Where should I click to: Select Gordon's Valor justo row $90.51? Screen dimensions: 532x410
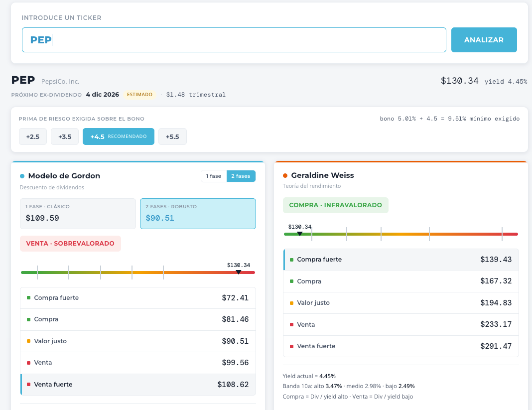[138, 341]
